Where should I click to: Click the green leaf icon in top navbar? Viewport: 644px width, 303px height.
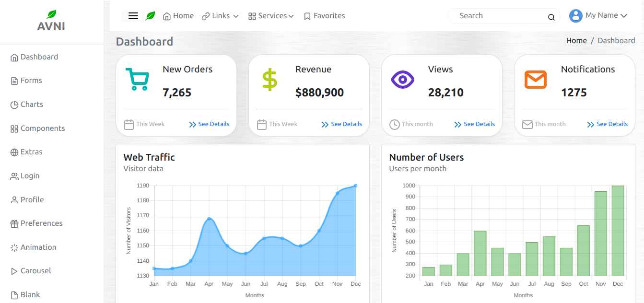(150, 16)
